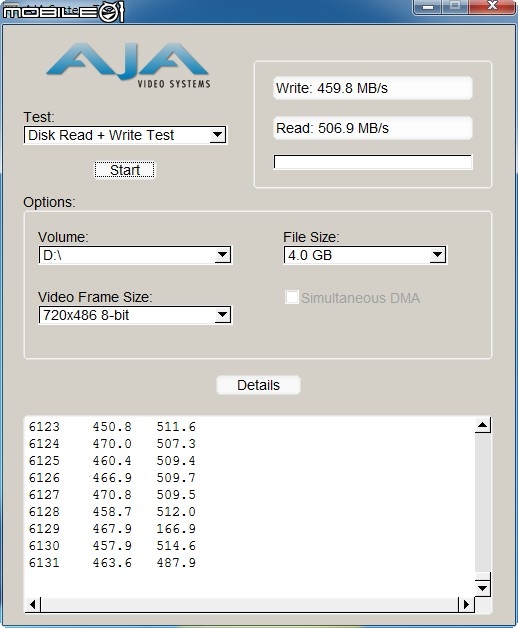Select the row for frame 6128

pyautogui.click(x=112, y=512)
